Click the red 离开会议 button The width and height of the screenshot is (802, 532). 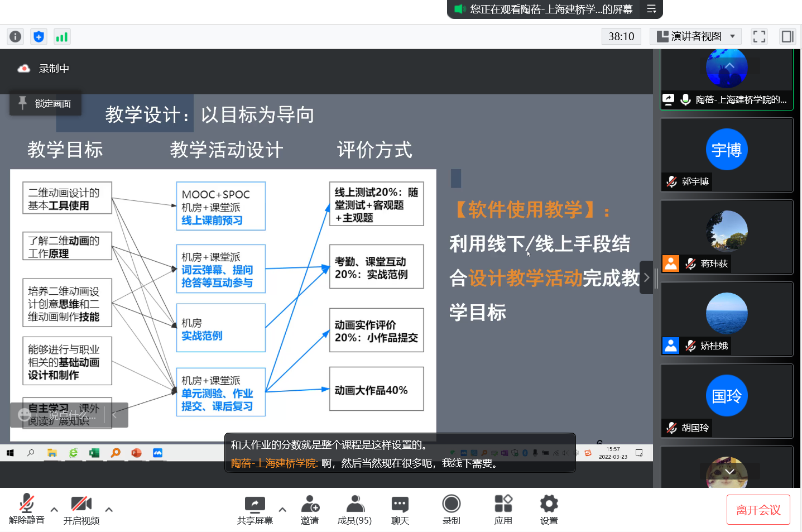(x=758, y=510)
